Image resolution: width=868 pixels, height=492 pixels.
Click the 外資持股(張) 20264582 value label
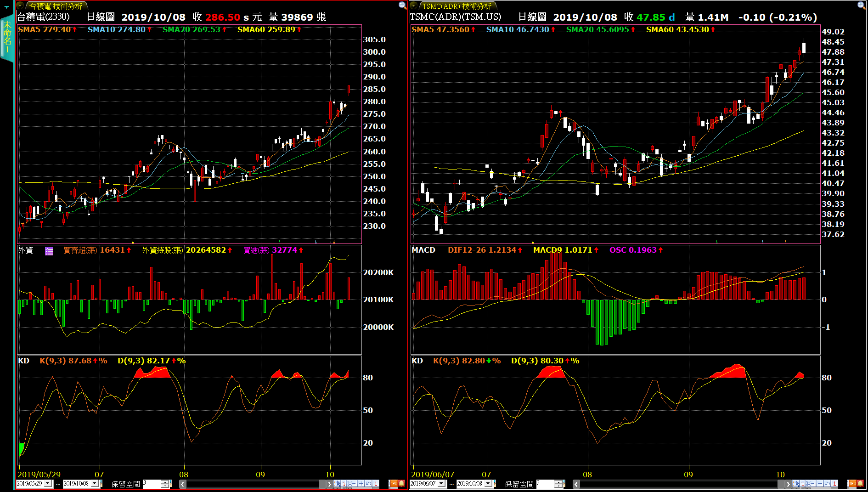[187, 250]
